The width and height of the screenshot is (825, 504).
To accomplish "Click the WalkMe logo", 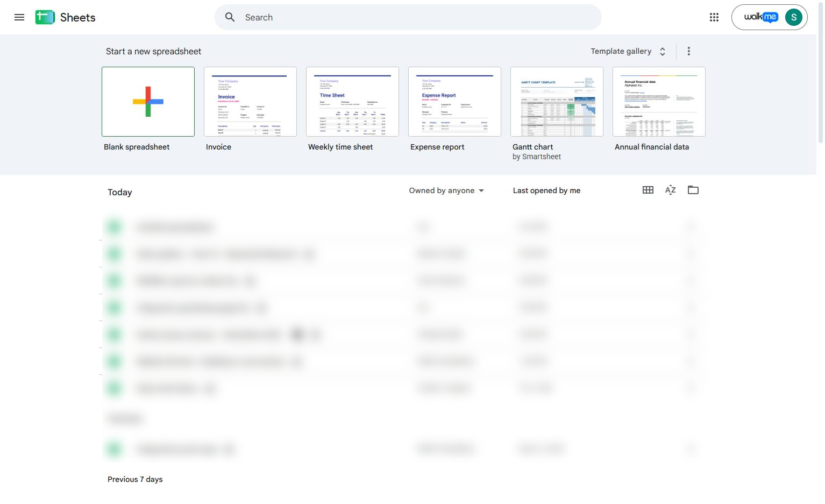I will [x=760, y=17].
